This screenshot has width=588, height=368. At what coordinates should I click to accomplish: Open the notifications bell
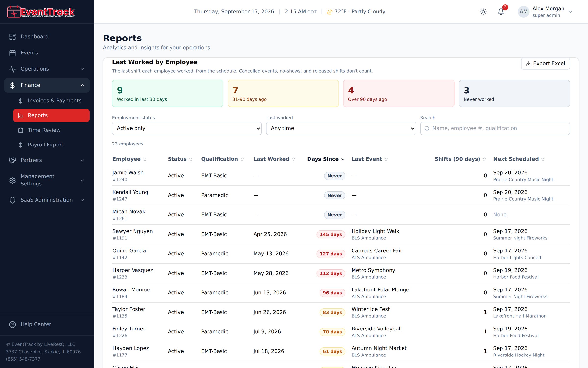[501, 12]
